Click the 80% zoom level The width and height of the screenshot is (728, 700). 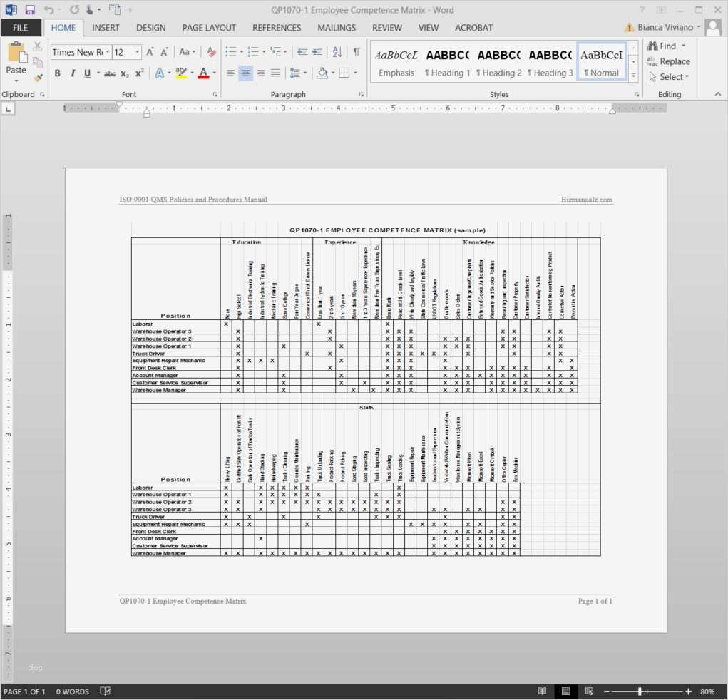pyautogui.click(x=707, y=691)
